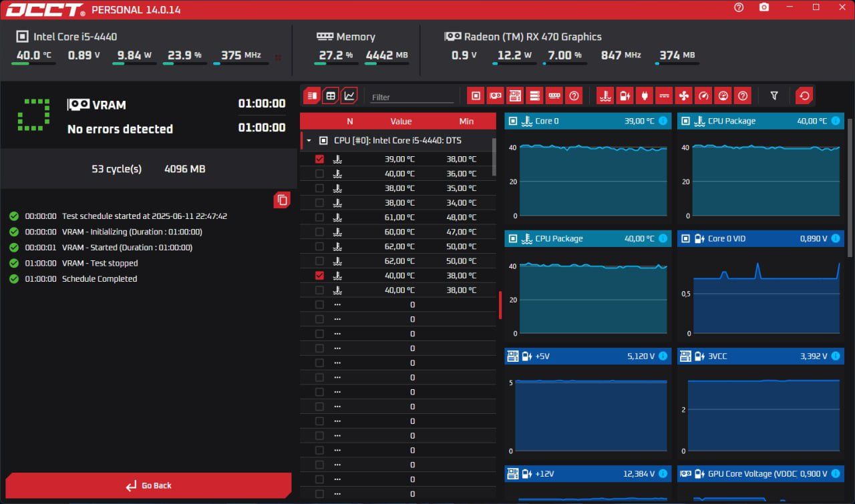Click the GPU 847 MHz clock value
Screen dimensions: 855x504
(621, 55)
